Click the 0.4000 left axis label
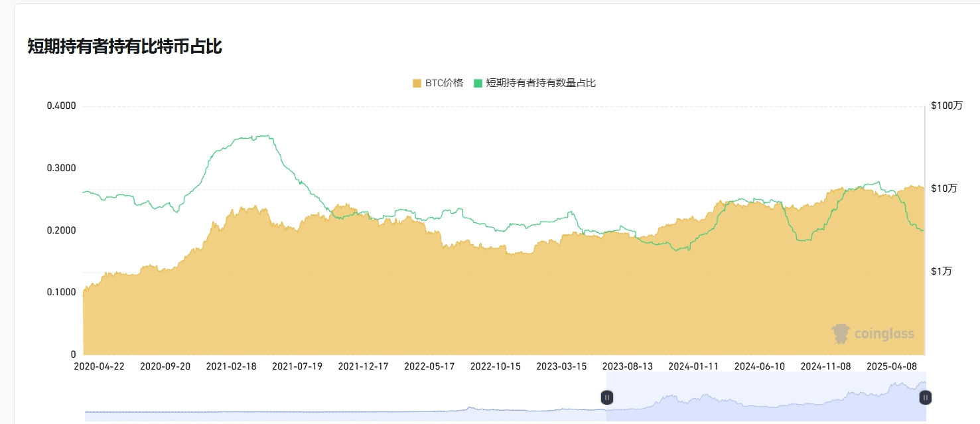The image size is (980, 424). pos(62,106)
